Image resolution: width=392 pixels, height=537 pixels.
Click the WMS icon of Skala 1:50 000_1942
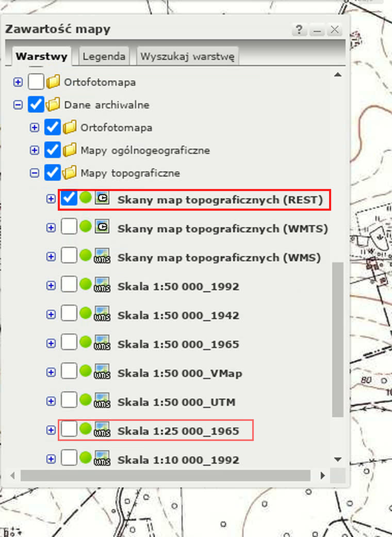point(102,314)
